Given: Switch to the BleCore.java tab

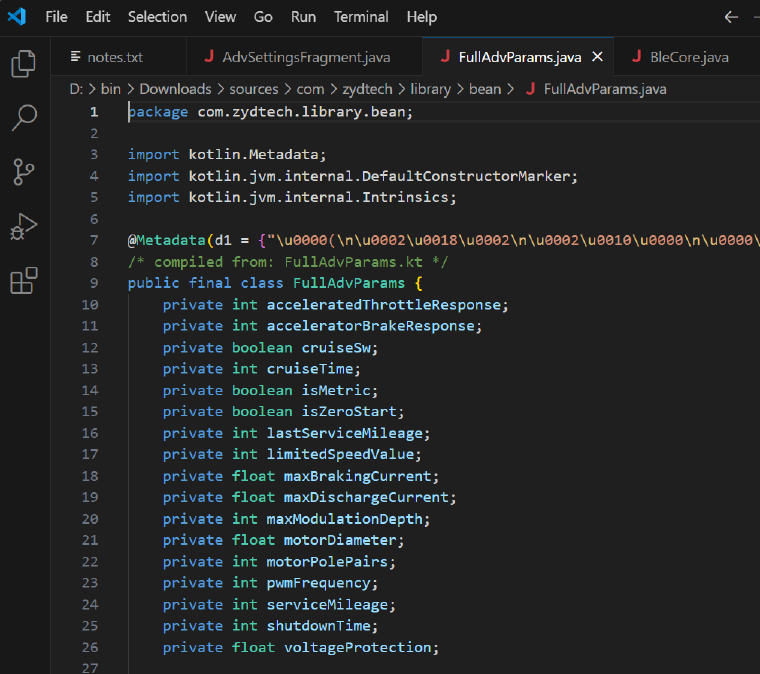Looking at the screenshot, I should [x=686, y=57].
